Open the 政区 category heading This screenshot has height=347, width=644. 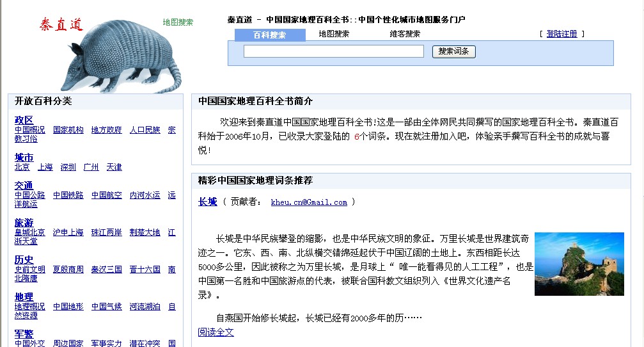pos(24,120)
